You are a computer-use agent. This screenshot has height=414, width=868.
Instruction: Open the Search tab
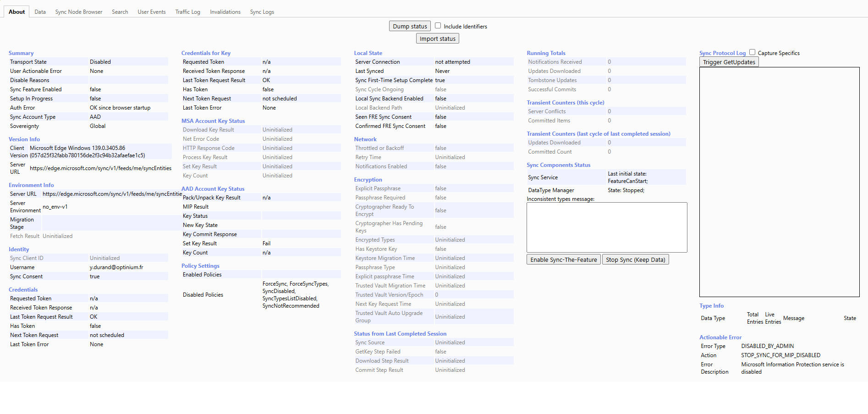click(x=120, y=12)
